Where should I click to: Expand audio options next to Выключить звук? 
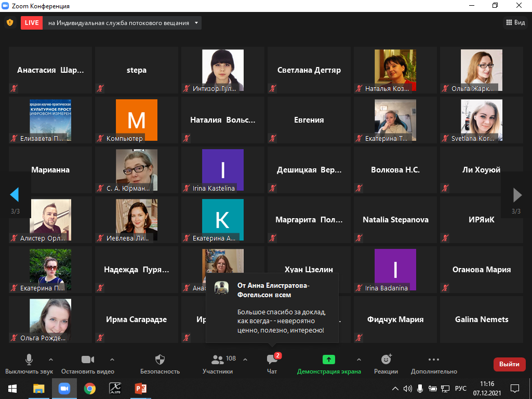click(51, 360)
